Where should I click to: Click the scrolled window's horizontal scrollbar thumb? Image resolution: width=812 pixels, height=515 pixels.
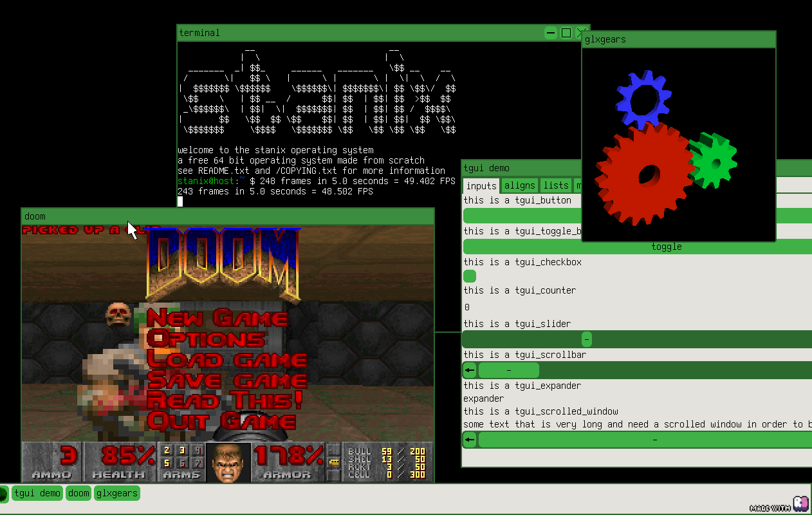645,440
